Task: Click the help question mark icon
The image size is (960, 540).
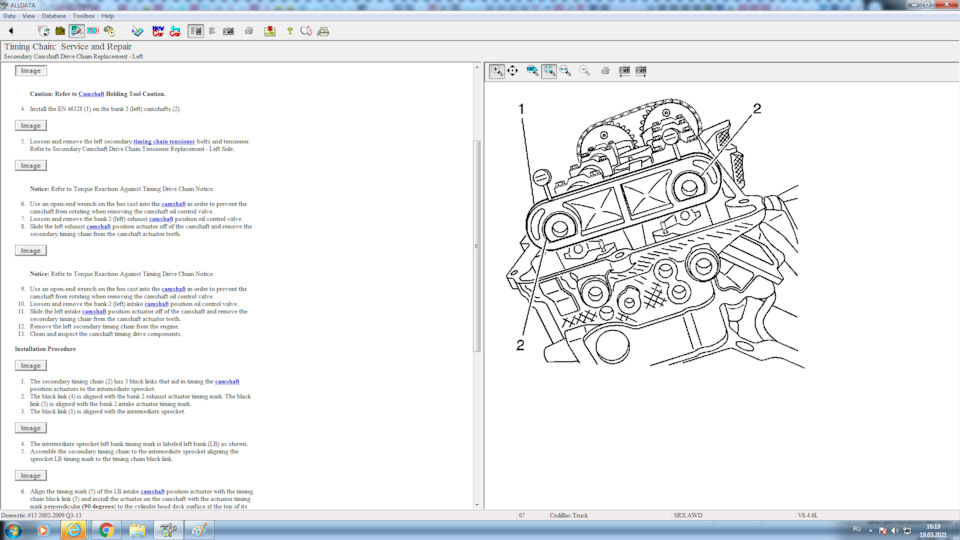Action: coord(290,31)
